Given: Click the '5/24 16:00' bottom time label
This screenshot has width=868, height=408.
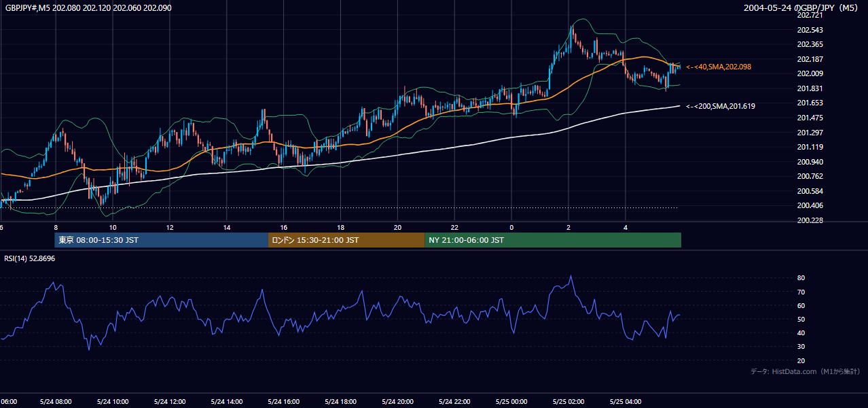Looking at the screenshot, I should point(284,402).
